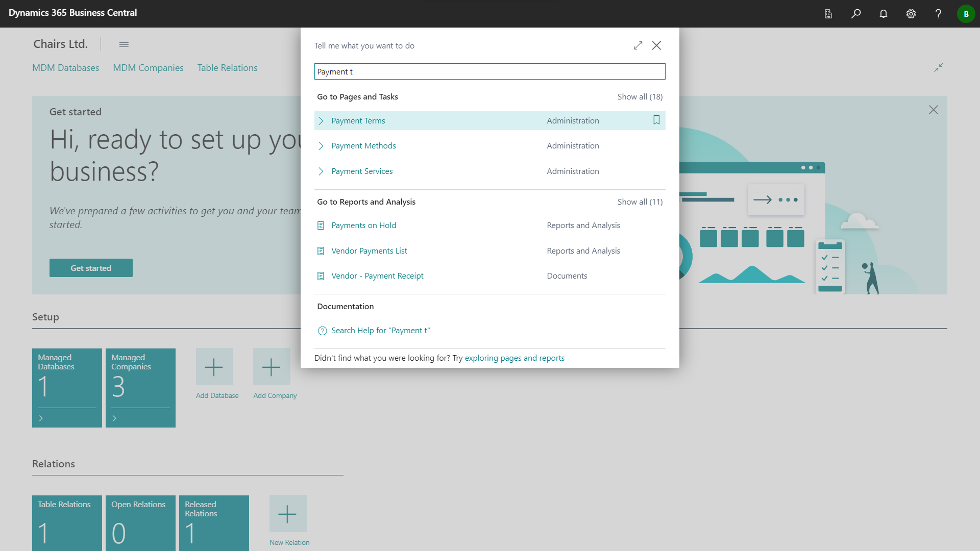980x551 pixels.
Task: Open the Open Relations cue tile
Action: [x=140, y=523]
